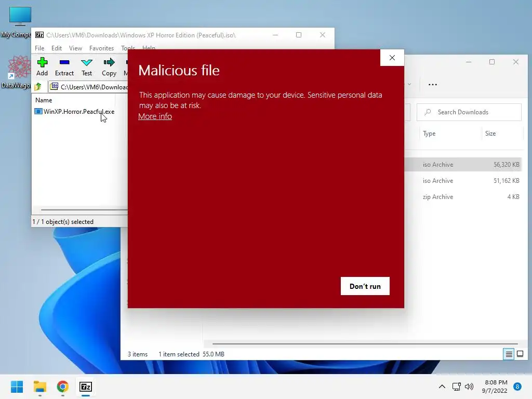The height and width of the screenshot is (399, 532).
Task: Switch Explorer to details view icon
Action: click(x=509, y=354)
